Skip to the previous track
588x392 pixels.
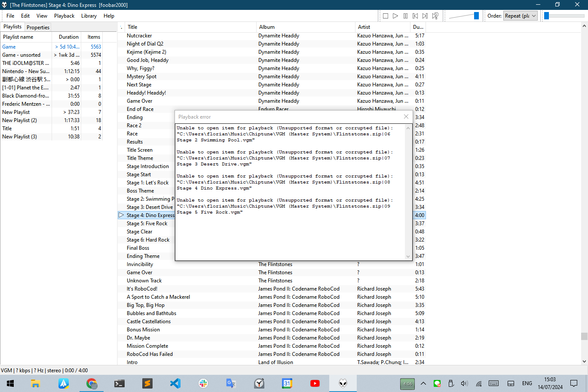click(415, 16)
